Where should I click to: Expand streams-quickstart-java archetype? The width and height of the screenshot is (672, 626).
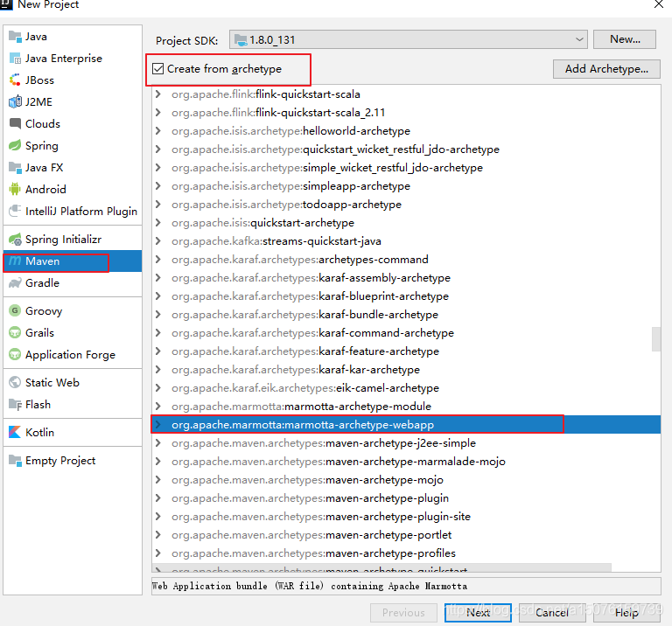click(158, 241)
